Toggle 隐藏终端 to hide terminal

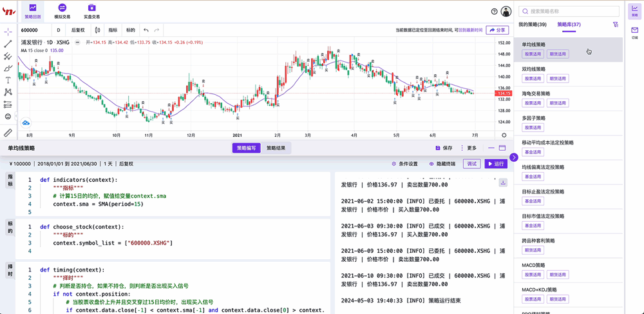[442, 164]
